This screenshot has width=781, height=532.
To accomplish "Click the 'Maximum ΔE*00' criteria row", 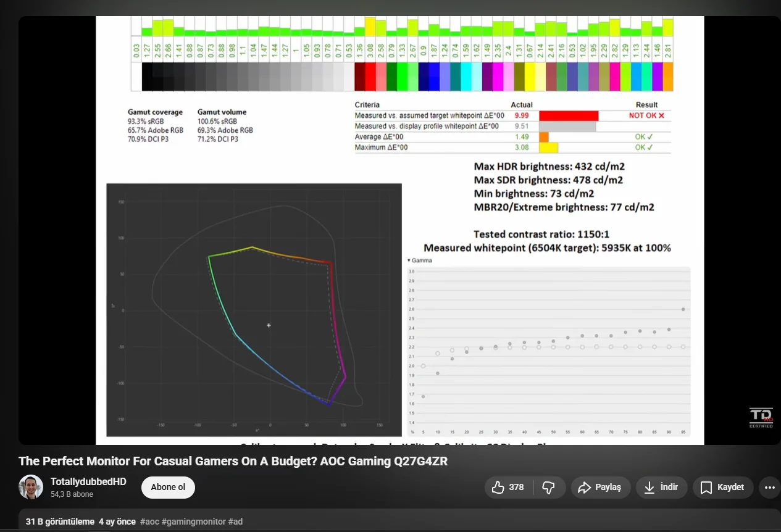I will (514, 148).
